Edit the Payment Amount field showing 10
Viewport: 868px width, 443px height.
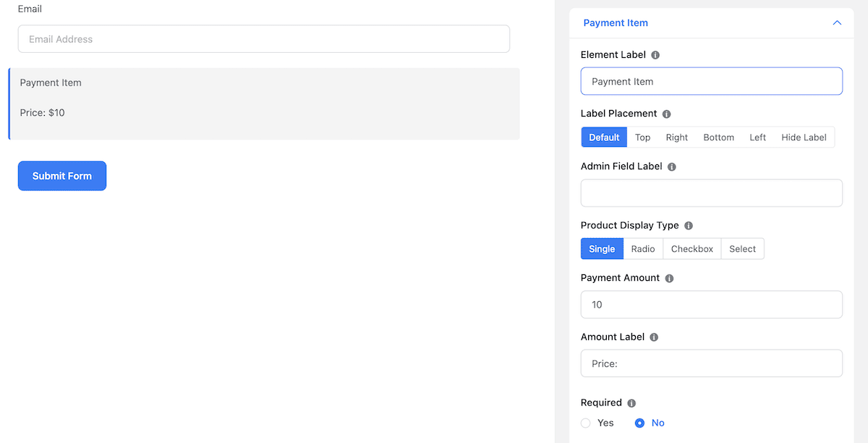tap(712, 305)
